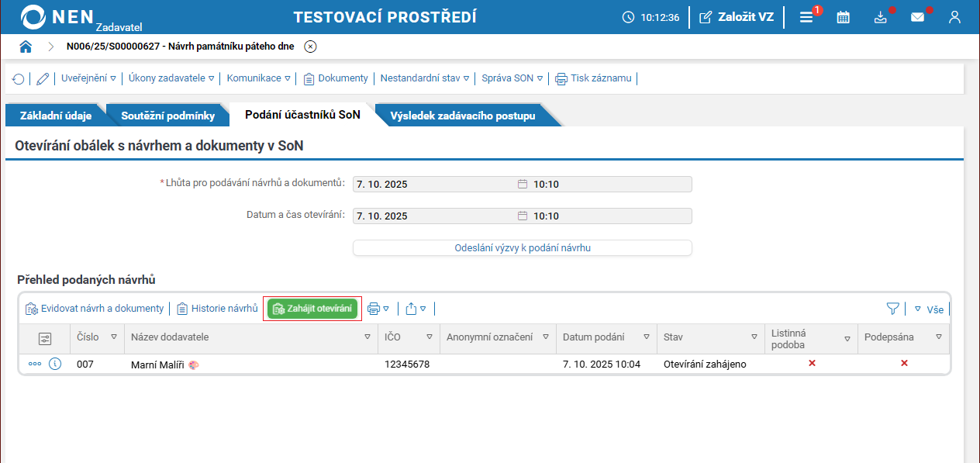The image size is (980, 463).
Task: Open IČO column filter arrow
Action: tap(430, 337)
